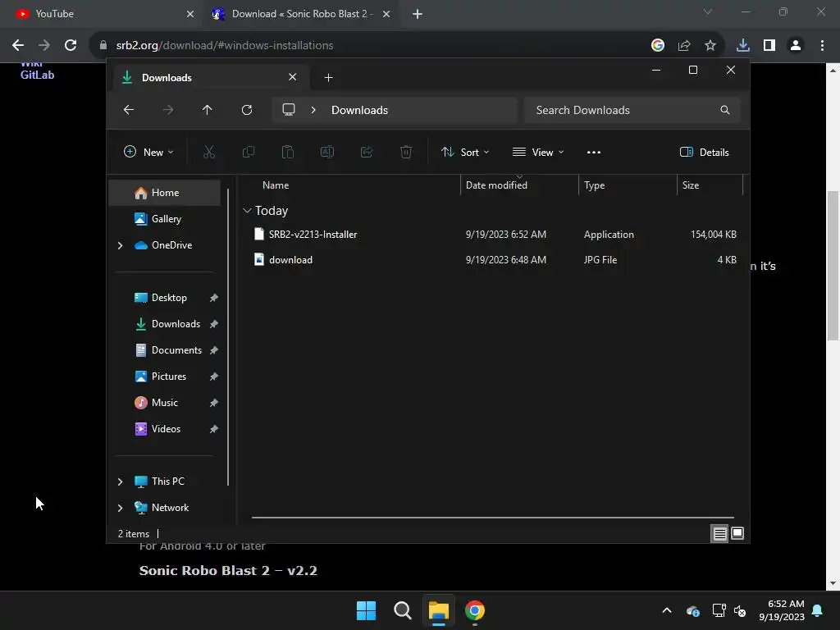The height and width of the screenshot is (630, 840).
Task: Add a new File Explorer tab
Action: point(328,78)
